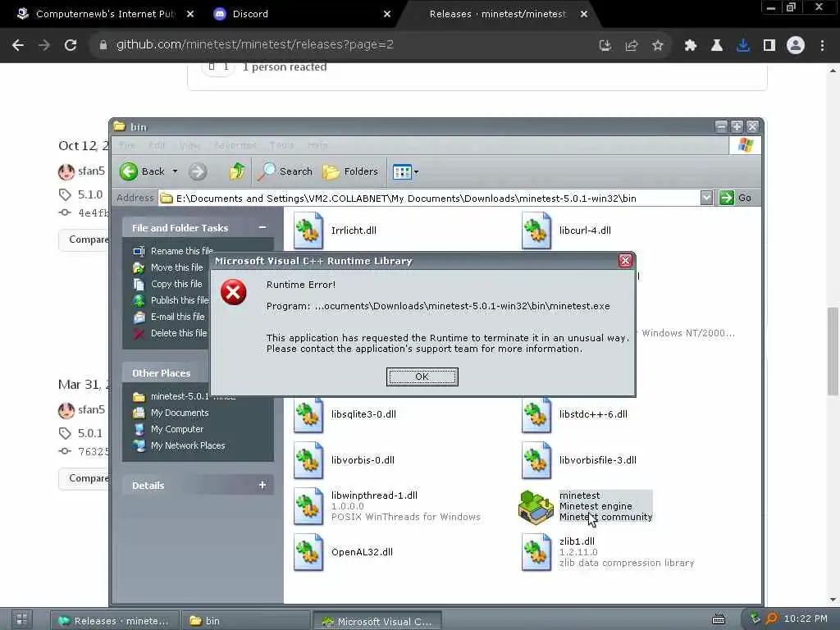The width and height of the screenshot is (840, 630).
Task: Click Copy this file
Action: click(176, 284)
